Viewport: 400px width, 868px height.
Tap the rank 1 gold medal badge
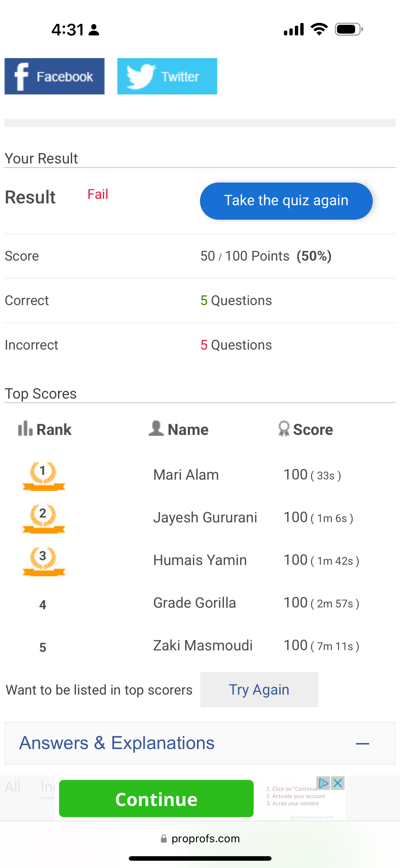click(44, 476)
